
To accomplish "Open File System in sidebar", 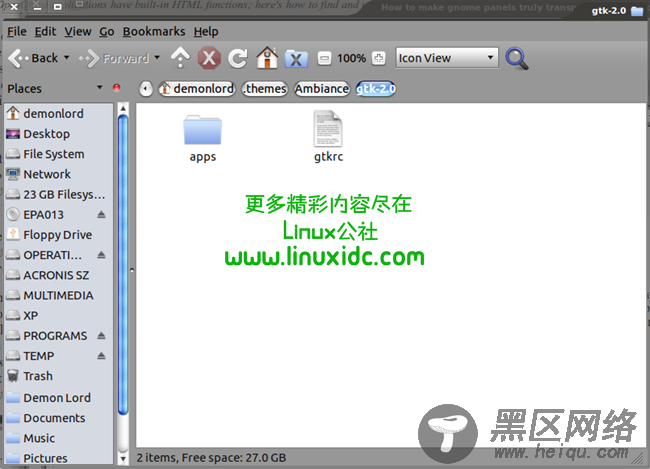I will (x=58, y=154).
